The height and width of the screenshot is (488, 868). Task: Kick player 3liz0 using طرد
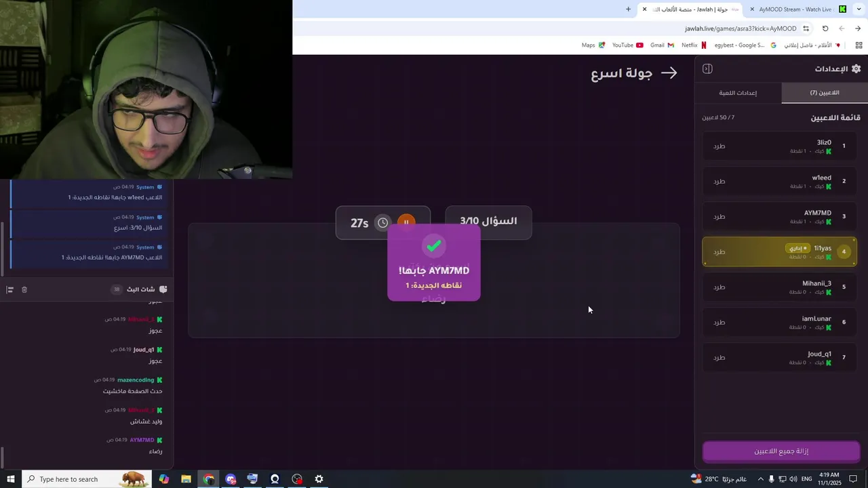coord(719,146)
